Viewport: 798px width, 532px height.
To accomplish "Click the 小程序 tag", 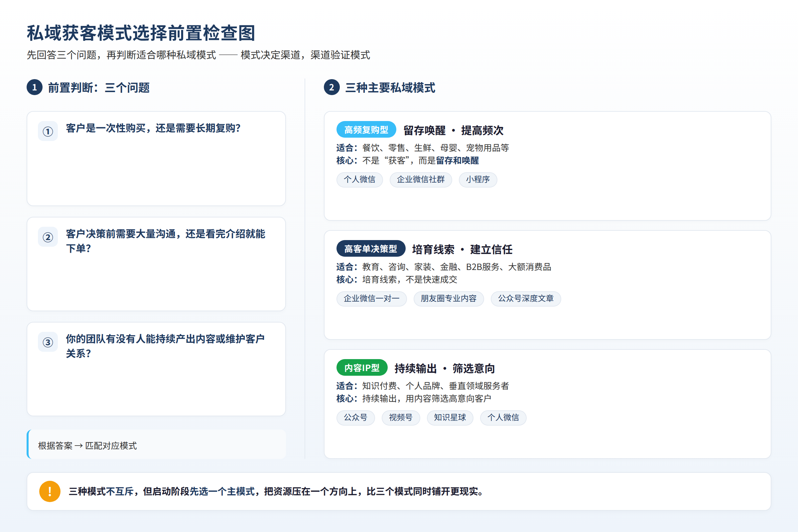I will pyautogui.click(x=478, y=180).
